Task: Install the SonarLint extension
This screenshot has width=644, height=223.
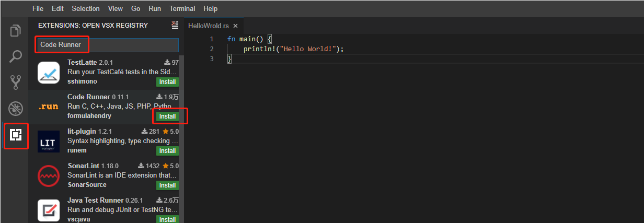Action: click(x=167, y=185)
